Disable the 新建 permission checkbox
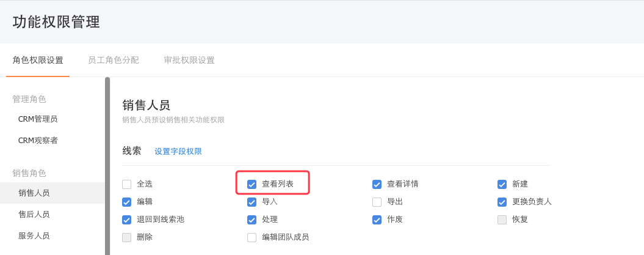Image resolution: width=644 pixels, height=255 pixels. (502, 184)
